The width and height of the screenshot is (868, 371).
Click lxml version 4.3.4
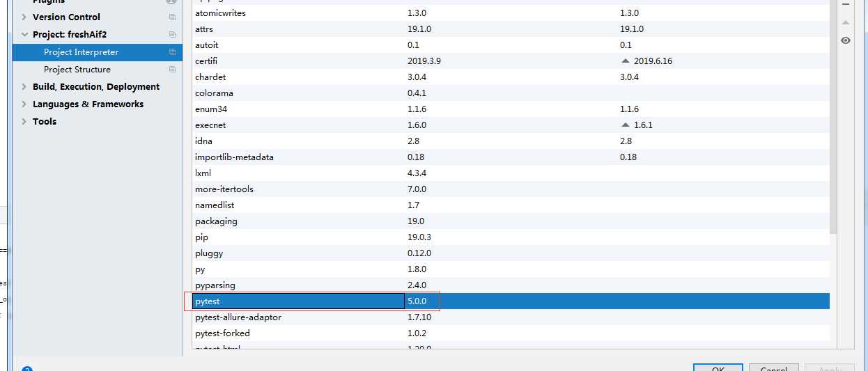pos(417,173)
